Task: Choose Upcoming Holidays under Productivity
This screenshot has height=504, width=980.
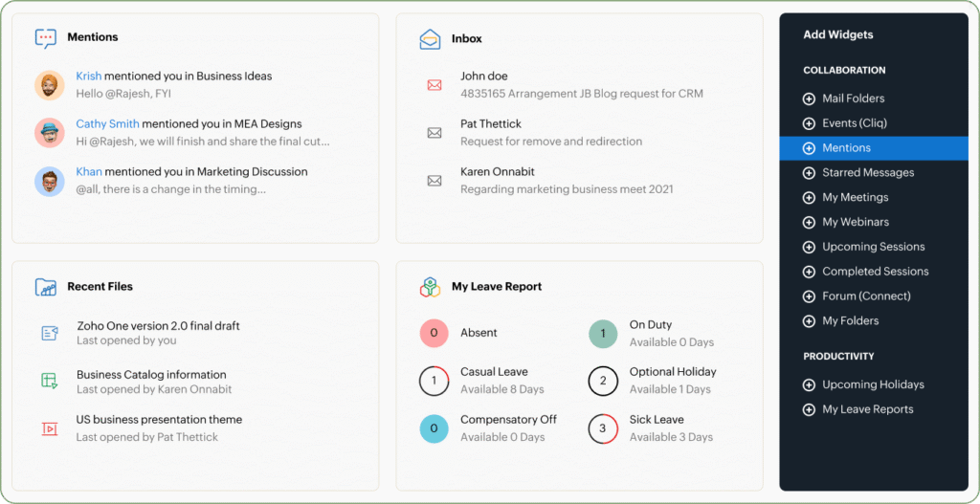Action: click(873, 384)
